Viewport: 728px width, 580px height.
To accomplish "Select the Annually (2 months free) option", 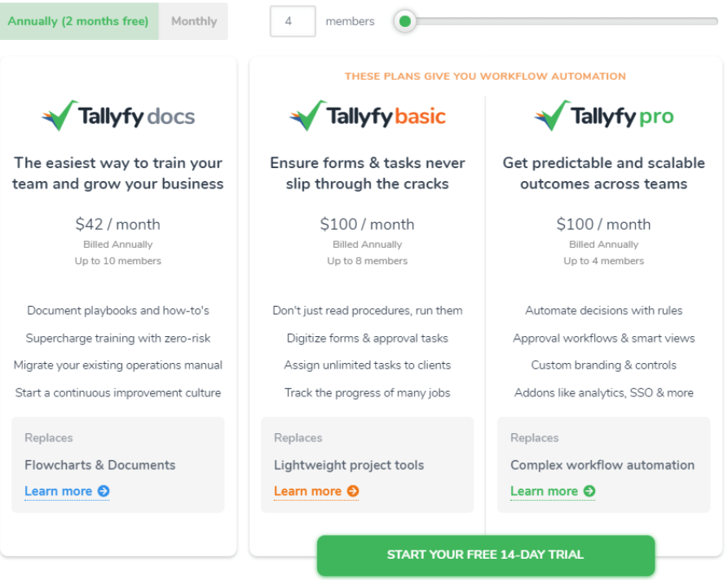I will point(79,21).
